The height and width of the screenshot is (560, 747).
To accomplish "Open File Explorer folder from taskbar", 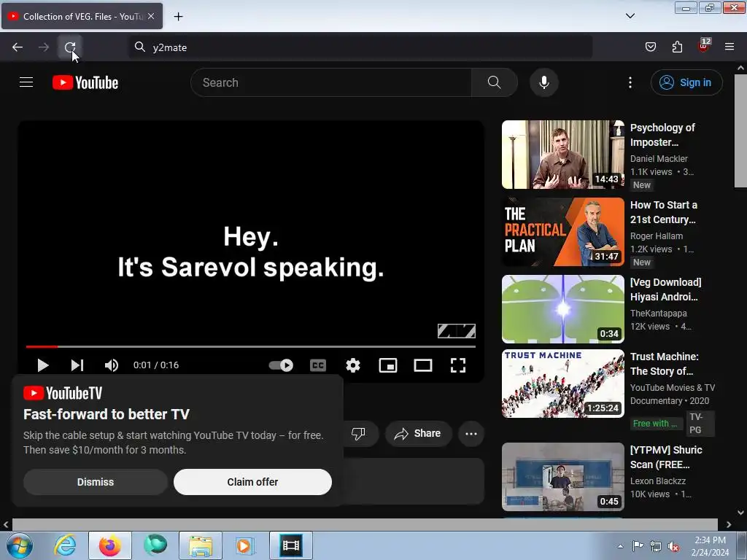I will pyautogui.click(x=201, y=545).
